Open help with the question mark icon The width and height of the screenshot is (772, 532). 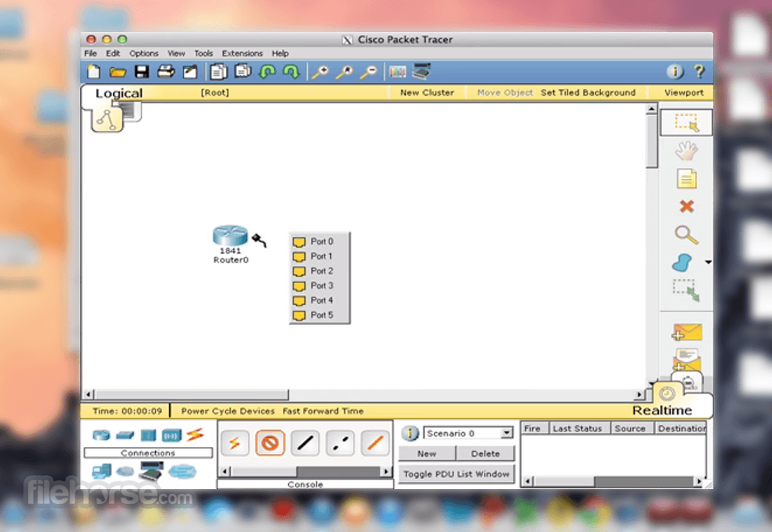(x=699, y=72)
